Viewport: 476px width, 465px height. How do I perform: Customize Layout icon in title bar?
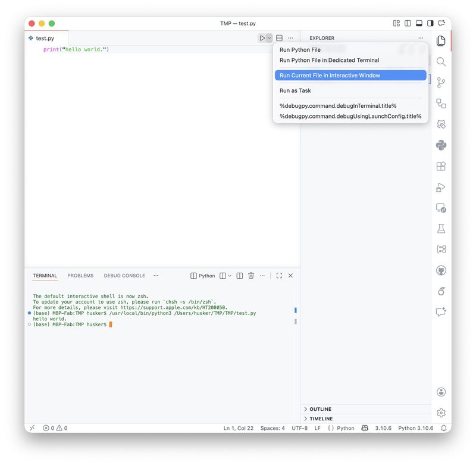click(x=396, y=23)
